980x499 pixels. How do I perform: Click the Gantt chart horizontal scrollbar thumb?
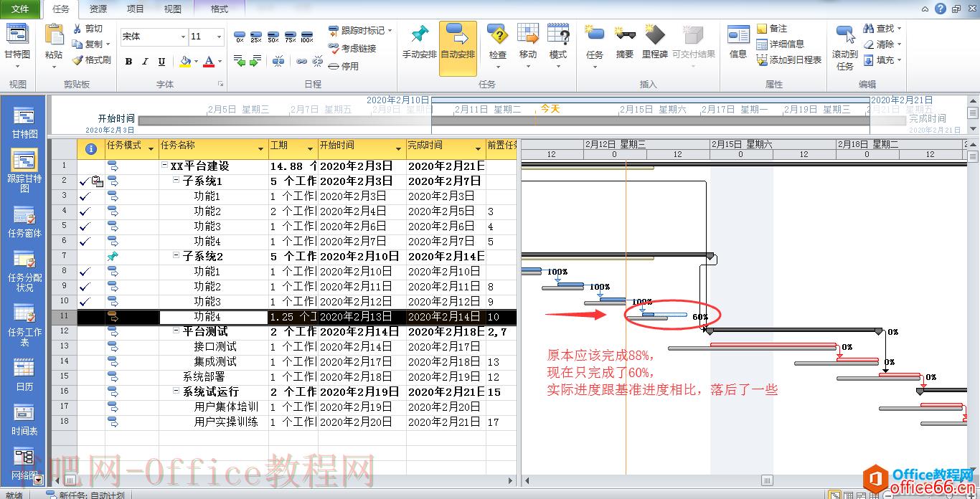coord(767,480)
